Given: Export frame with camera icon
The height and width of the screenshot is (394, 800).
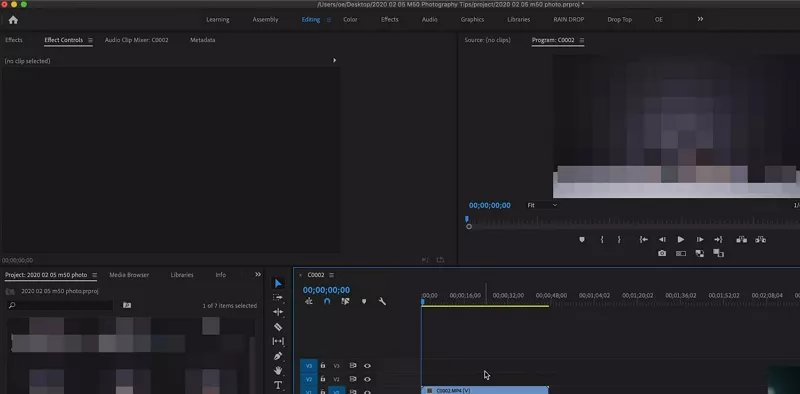Looking at the screenshot, I should pos(662,253).
